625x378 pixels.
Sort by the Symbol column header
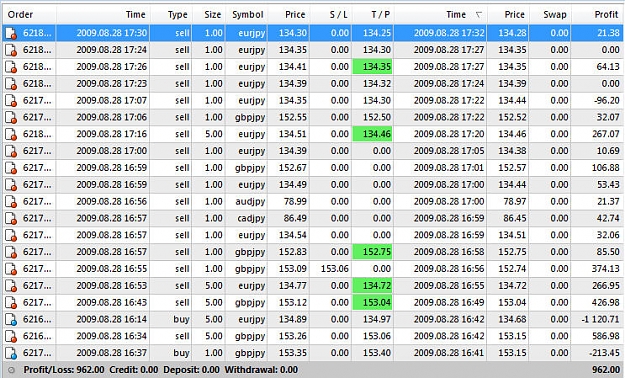[248, 15]
